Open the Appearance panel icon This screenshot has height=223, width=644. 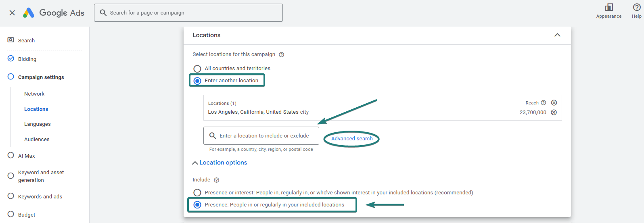(609, 7)
